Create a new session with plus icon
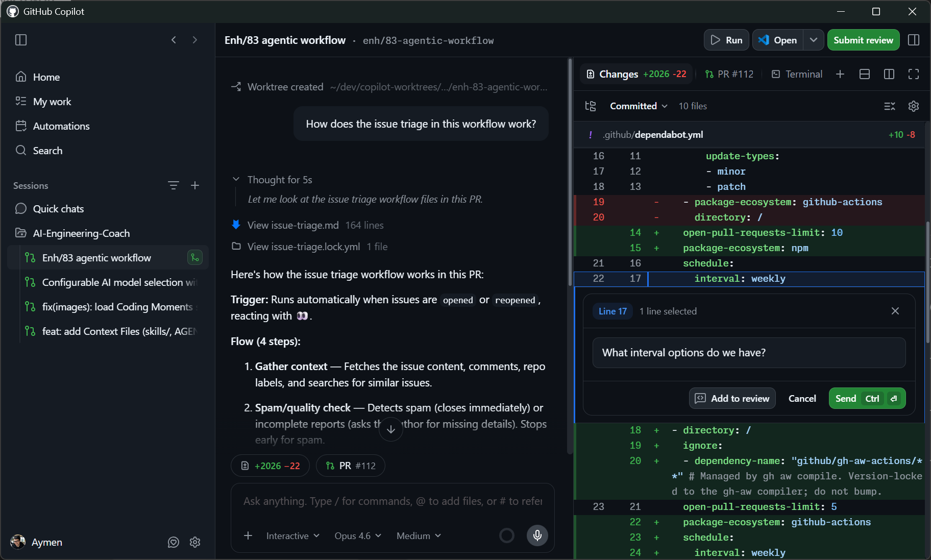Image resolution: width=931 pixels, height=560 pixels. 195,185
